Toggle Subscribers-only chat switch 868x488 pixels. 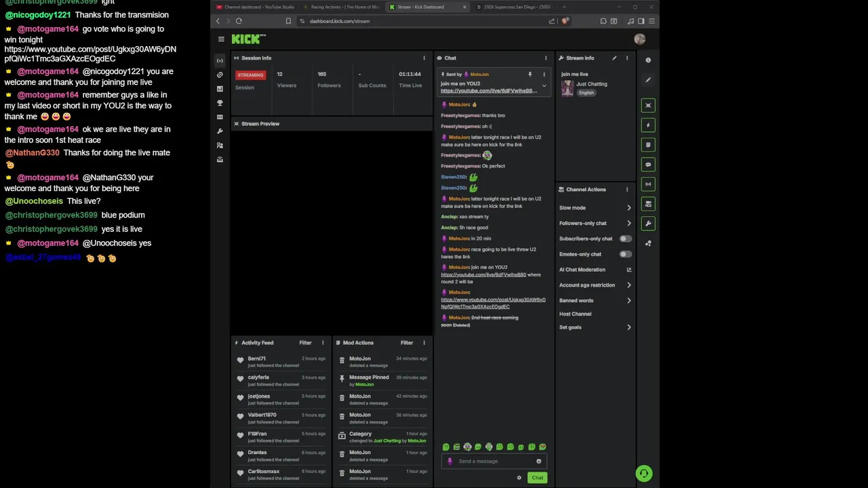[x=625, y=239]
